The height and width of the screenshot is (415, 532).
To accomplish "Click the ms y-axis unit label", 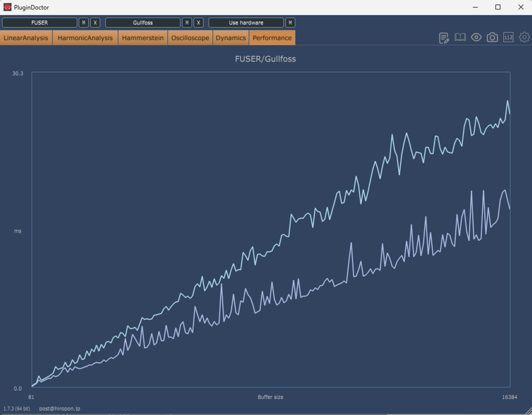I will [x=18, y=231].
